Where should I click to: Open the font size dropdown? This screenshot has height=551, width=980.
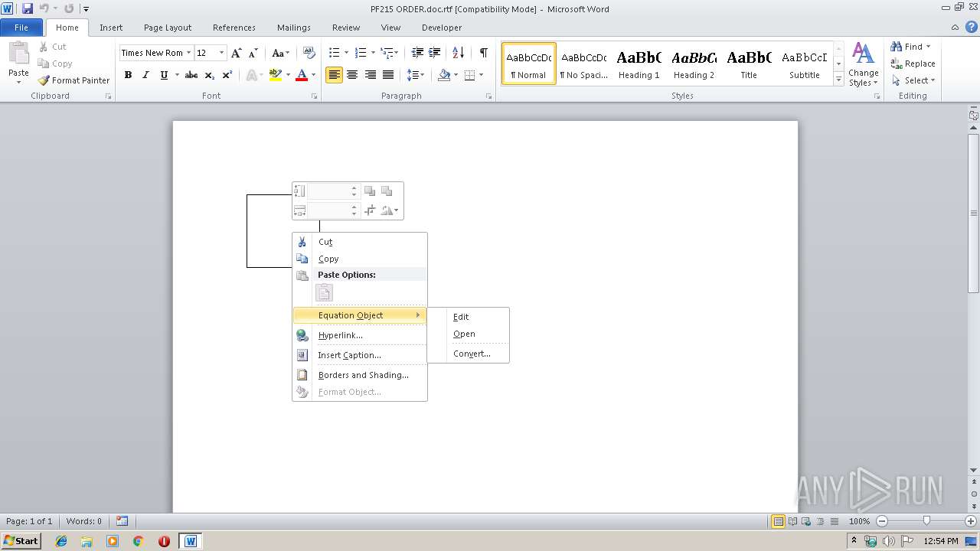click(x=222, y=53)
